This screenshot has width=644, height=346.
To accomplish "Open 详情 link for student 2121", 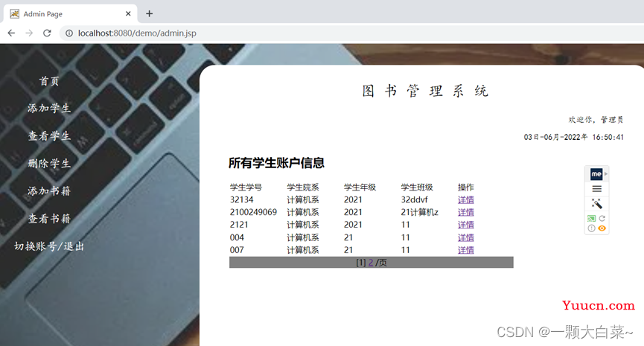I will pyautogui.click(x=466, y=225).
